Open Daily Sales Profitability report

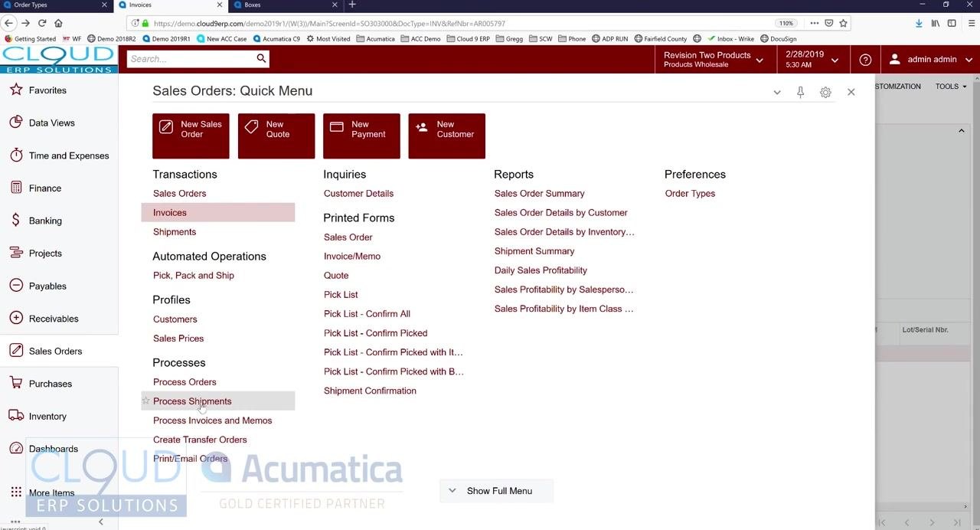point(541,270)
